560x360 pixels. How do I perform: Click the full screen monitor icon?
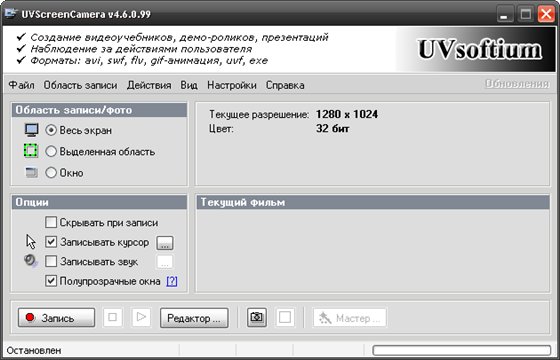point(31,130)
